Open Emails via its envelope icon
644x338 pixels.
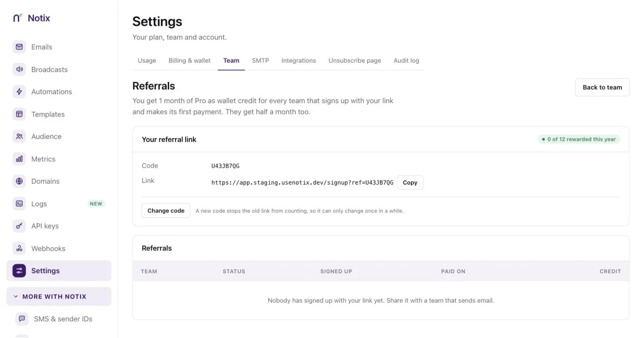(19, 47)
